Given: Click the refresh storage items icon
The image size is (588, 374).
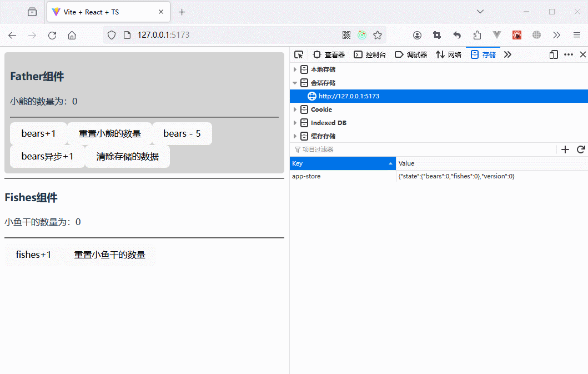Looking at the screenshot, I should pos(581,149).
